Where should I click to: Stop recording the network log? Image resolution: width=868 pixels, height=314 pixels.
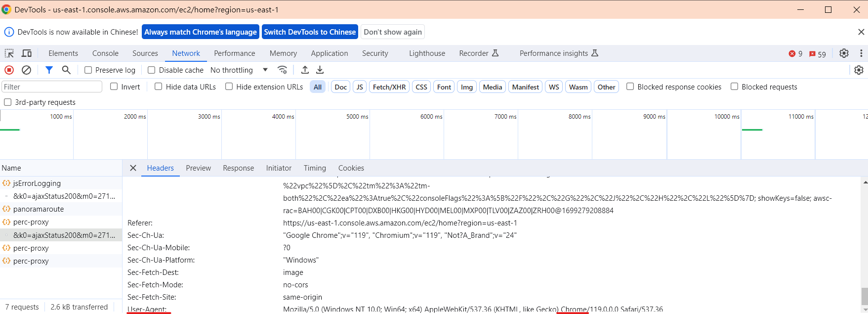[9, 70]
